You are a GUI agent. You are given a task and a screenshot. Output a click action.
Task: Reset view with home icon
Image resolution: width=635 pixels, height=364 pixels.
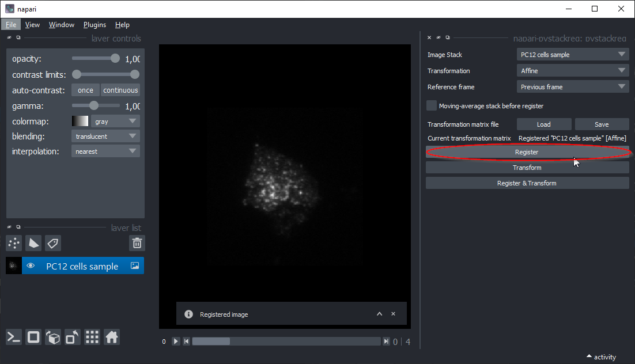pos(112,338)
